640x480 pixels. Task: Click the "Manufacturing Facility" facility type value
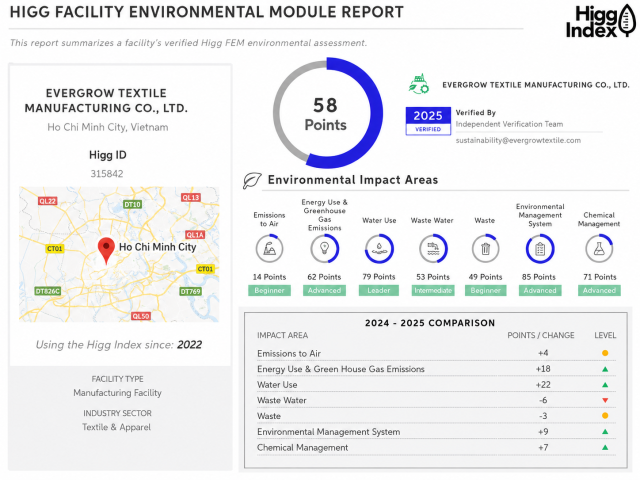coord(118,393)
